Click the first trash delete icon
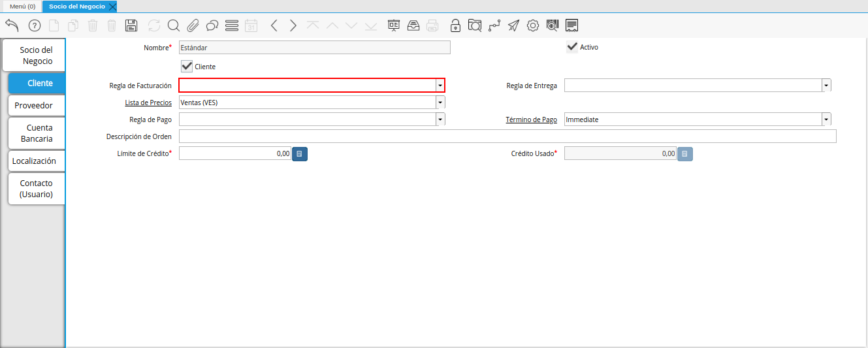Image resolution: width=868 pixels, height=348 pixels. pyautogui.click(x=93, y=25)
